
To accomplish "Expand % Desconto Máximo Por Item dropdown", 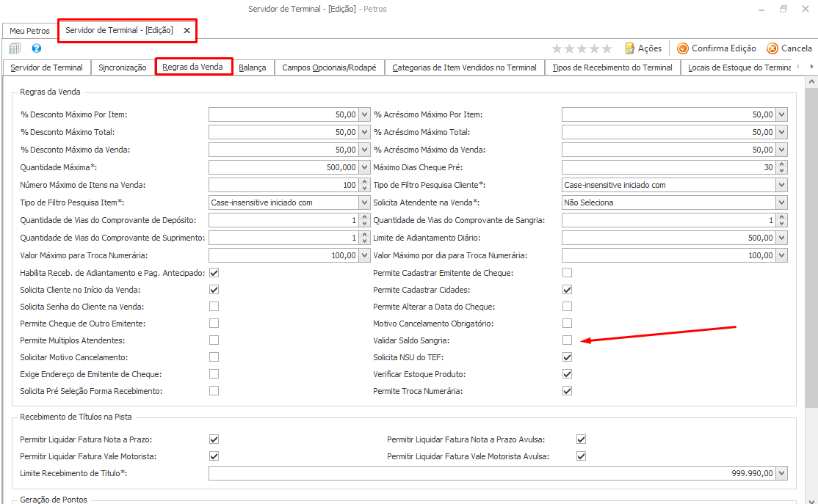I will pos(364,114).
